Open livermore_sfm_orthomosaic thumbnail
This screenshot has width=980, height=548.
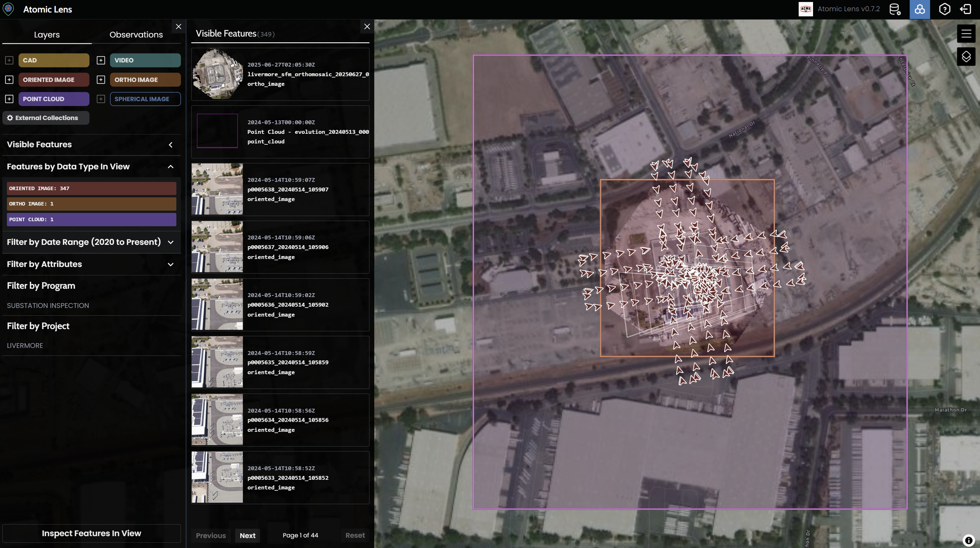point(217,74)
